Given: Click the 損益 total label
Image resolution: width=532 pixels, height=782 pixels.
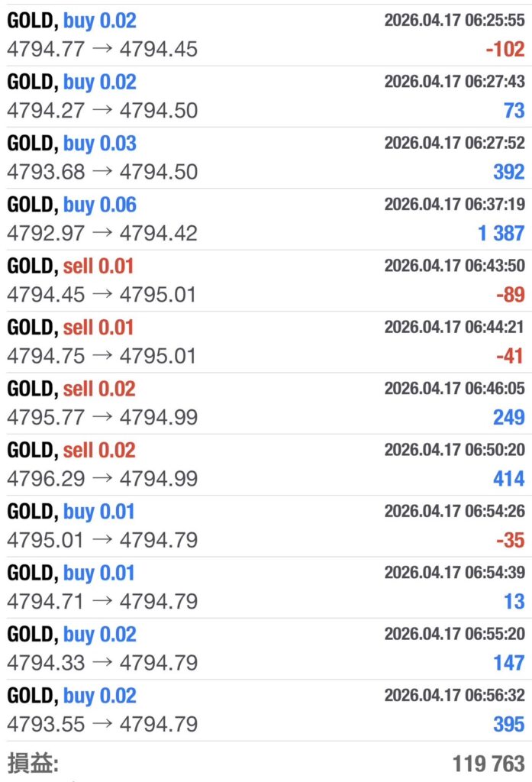Looking at the screenshot, I should coord(33,763).
